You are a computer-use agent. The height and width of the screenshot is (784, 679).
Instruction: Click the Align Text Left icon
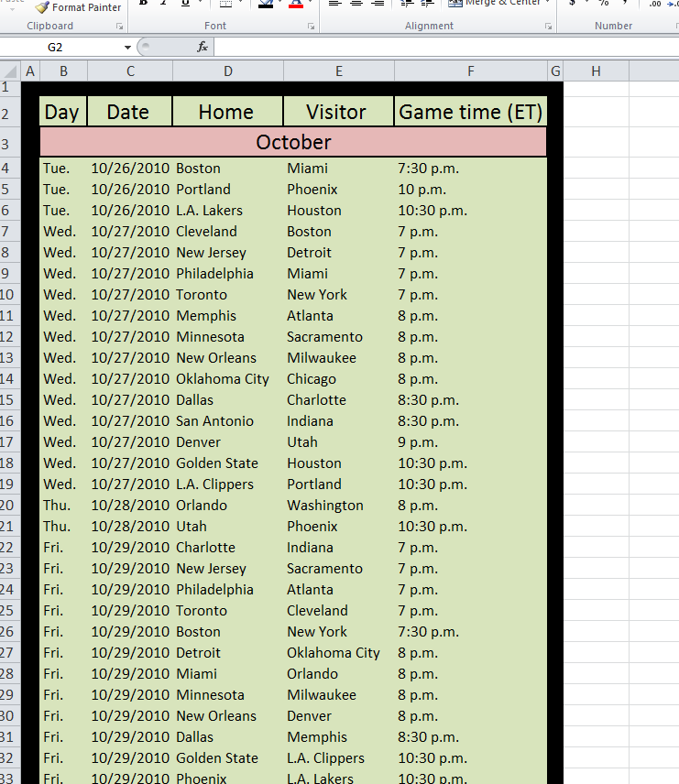click(334, 4)
